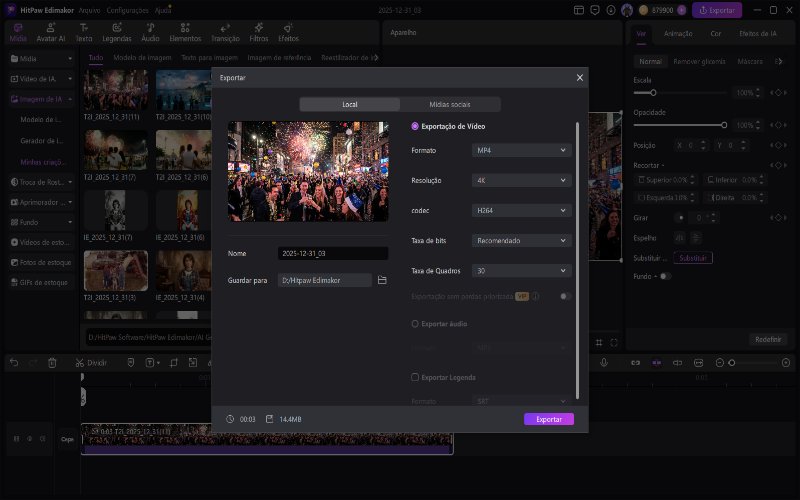Click the crop icon in timeline toolbar
The image size is (800, 500).
point(173,363)
